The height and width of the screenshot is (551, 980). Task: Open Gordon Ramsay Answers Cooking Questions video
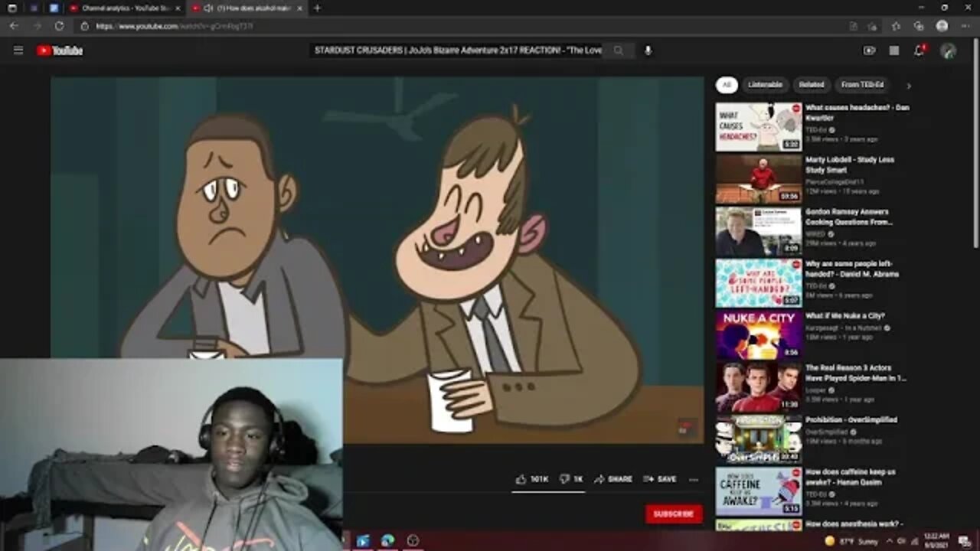(x=849, y=217)
